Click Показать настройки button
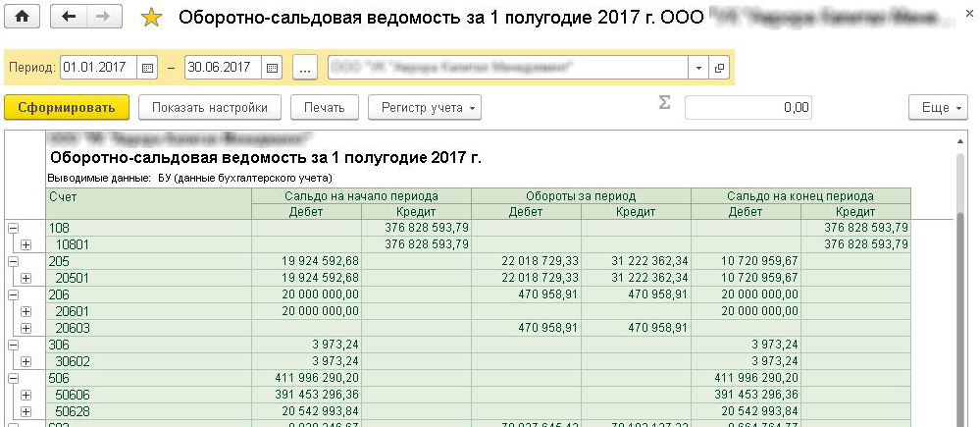The height and width of the screenshot is (427, 980). coord(210,108)
